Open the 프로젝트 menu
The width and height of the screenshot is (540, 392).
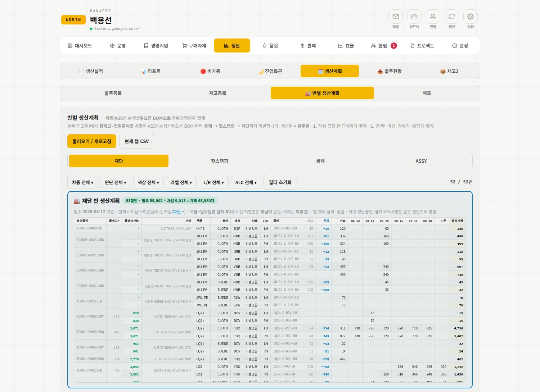(422, 46)
